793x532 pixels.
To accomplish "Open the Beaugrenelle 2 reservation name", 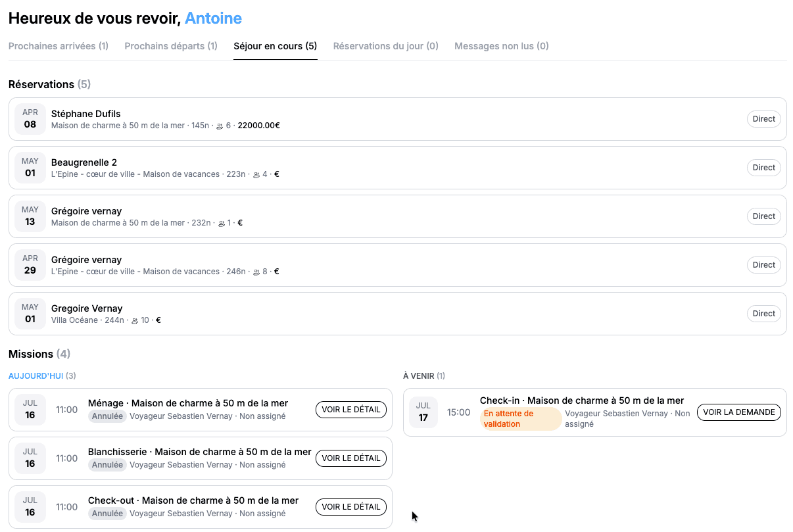I will (x=84, y=162).
